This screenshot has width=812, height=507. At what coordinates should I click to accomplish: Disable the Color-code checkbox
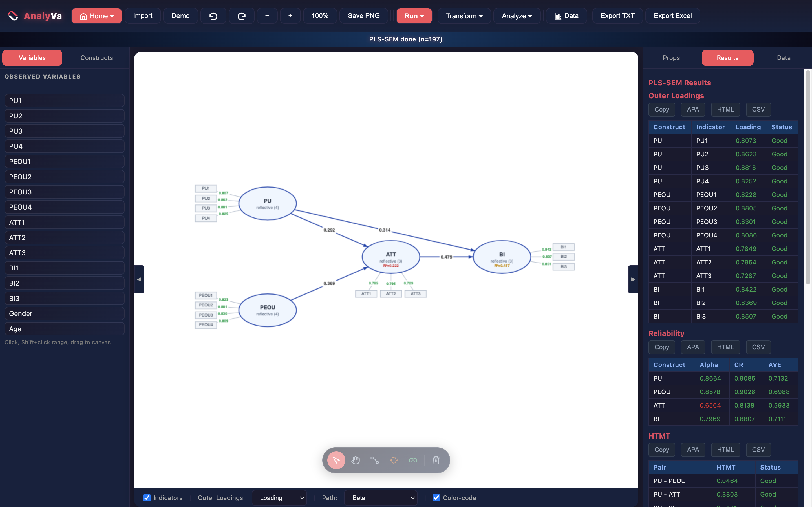(x=436, y=498)
